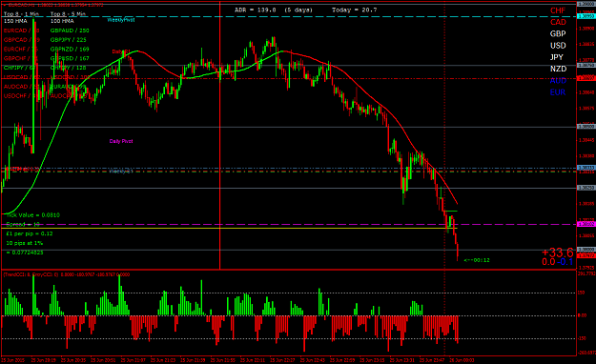Click the TrendCCI indicator title text
This screenshot has width=596, height=364.
point(66,274)
